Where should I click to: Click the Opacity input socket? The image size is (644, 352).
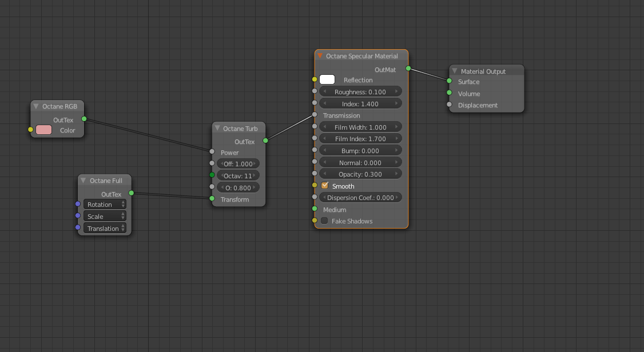[315, 174]
